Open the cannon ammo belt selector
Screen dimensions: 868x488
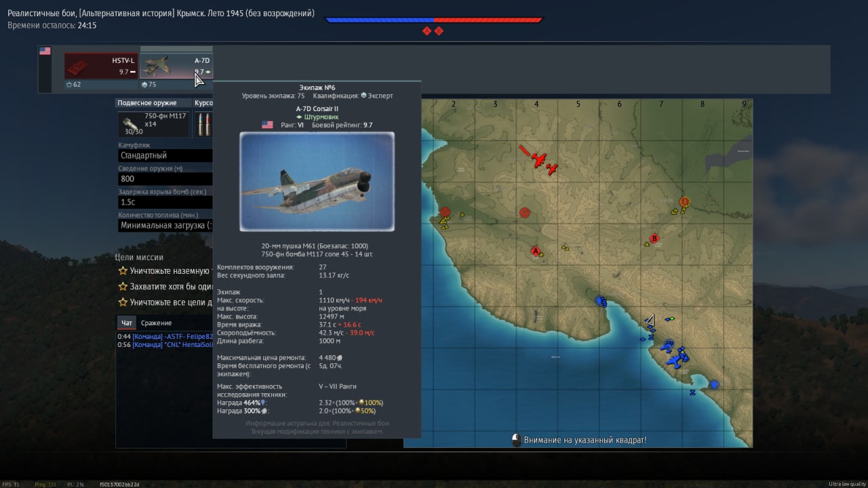pyautogui.click(x=203, y=124)
